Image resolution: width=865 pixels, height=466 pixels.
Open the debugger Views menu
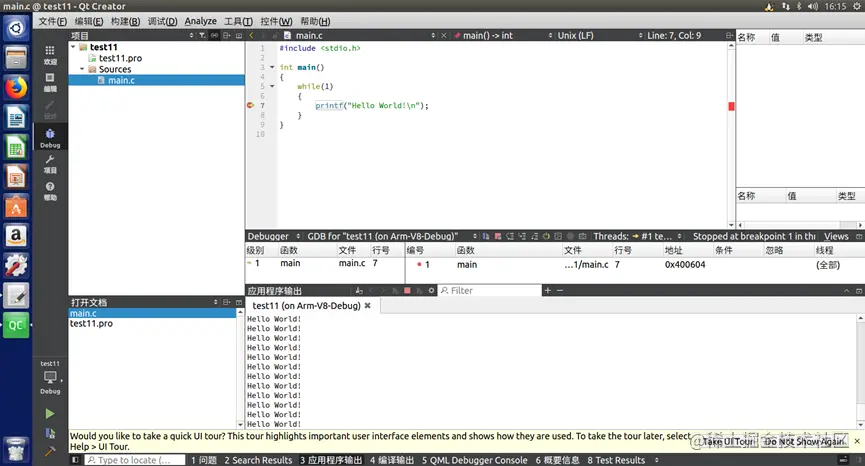(x=836, y=236)
